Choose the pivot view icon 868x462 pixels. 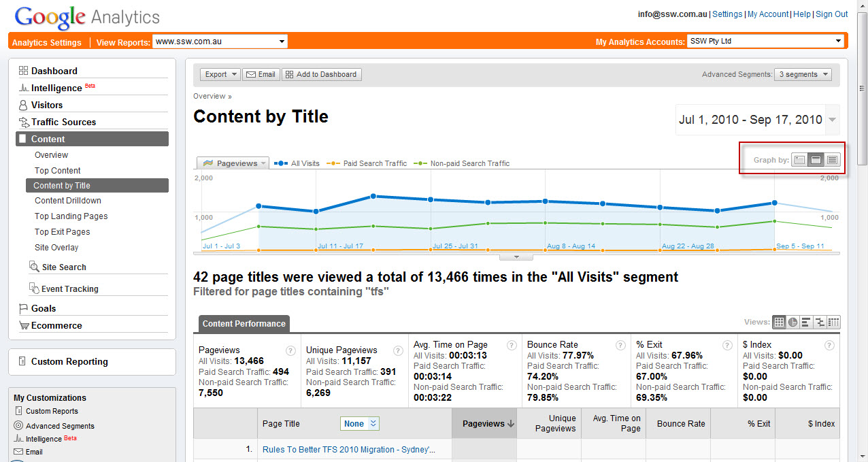tap(833, 323)
